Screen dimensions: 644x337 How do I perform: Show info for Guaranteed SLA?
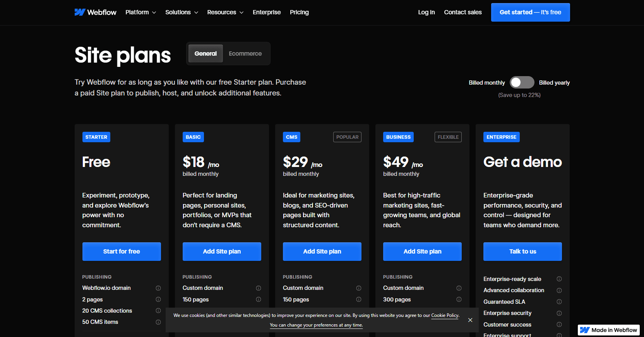click(559, 301)
